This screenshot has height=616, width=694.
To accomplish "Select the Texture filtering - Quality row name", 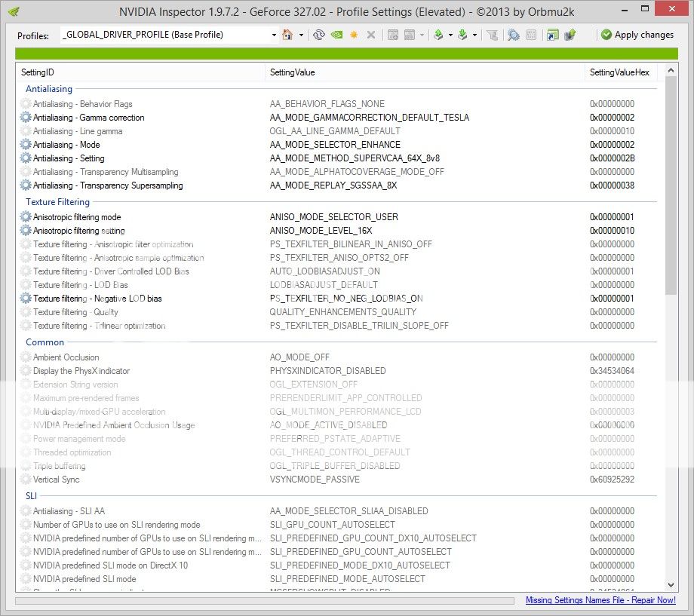I will 75,312.
